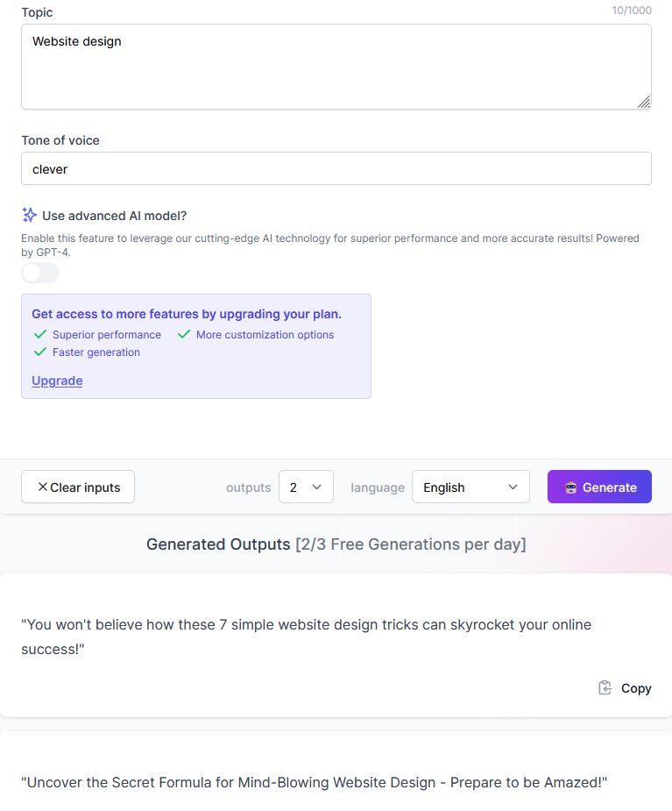672x811 pixels.
Task: Open the outputs count dropdown
Action: click(x=306, y=487)
